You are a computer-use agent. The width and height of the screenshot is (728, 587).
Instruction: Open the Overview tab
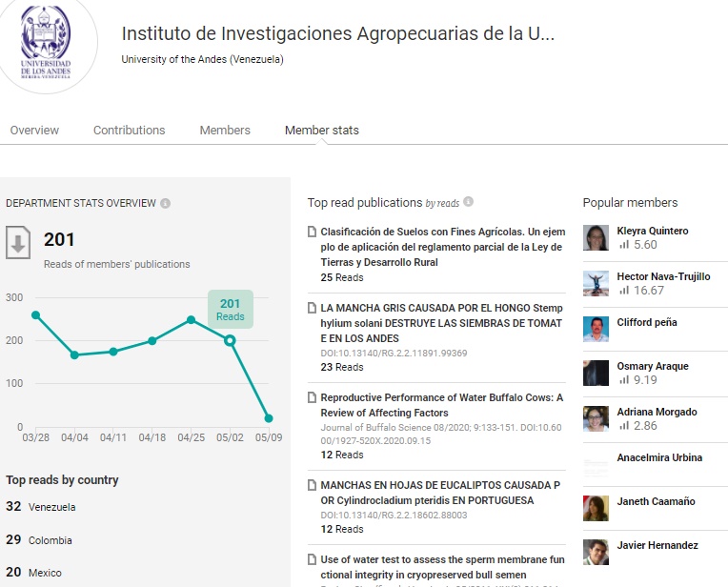[x=34, y=130]
